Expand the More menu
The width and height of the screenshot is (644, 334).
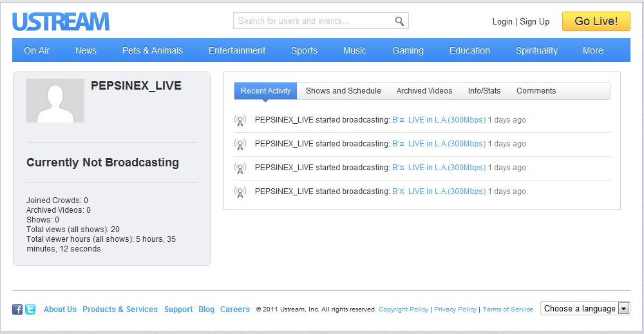click(x=593, y=50)
